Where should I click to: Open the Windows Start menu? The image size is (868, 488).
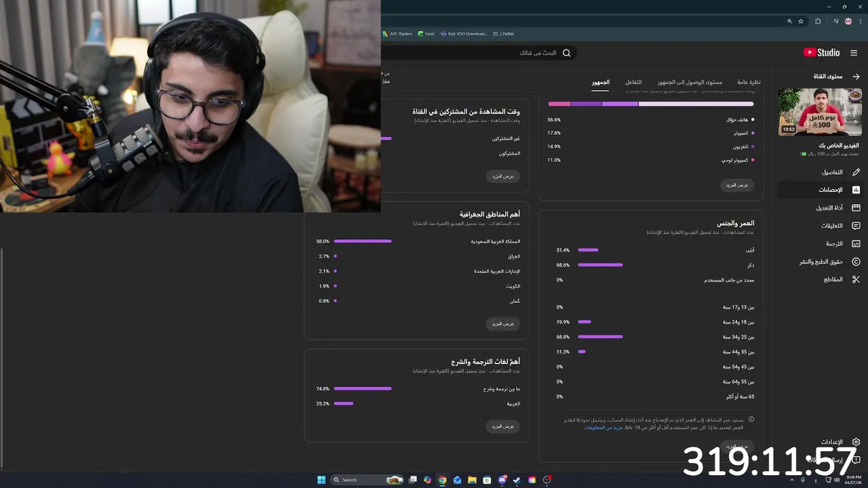321,480
